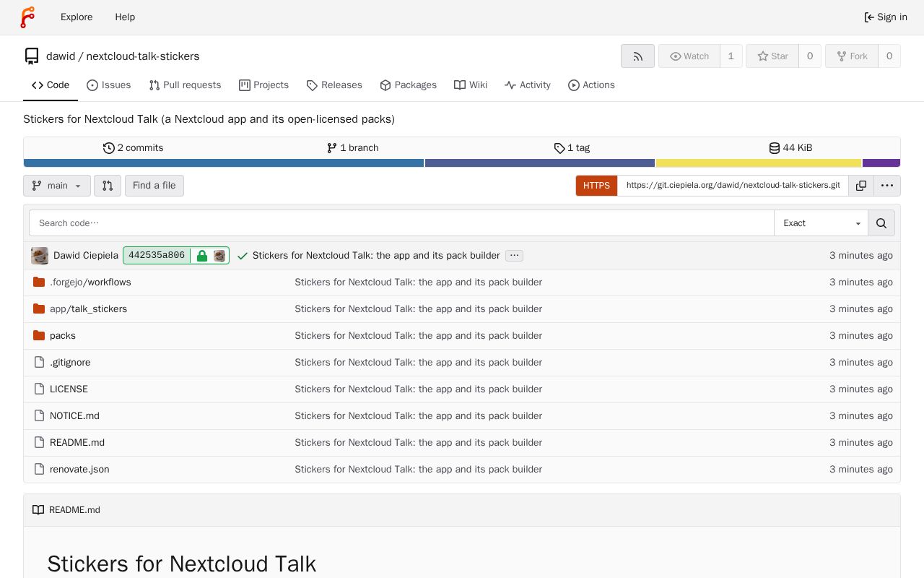This screenshot has width=924, height=578.
Task: Open the NOTICE.md file
Action: 74,416
